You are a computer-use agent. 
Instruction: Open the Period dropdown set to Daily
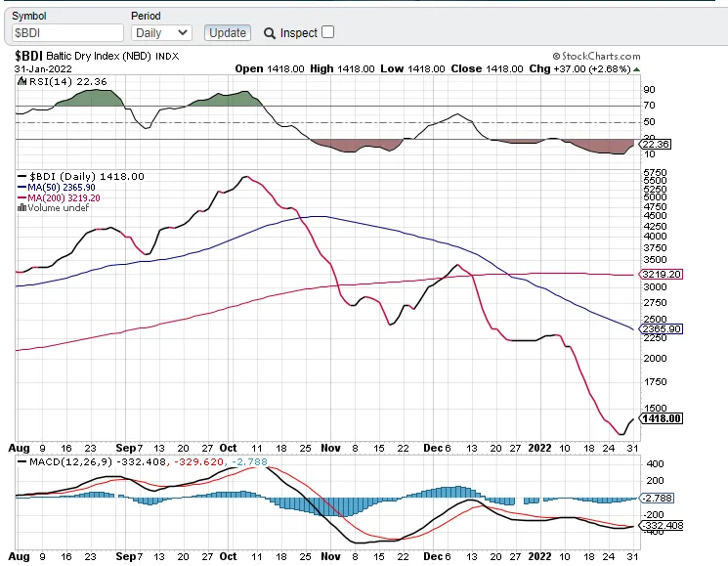point(161,33)
